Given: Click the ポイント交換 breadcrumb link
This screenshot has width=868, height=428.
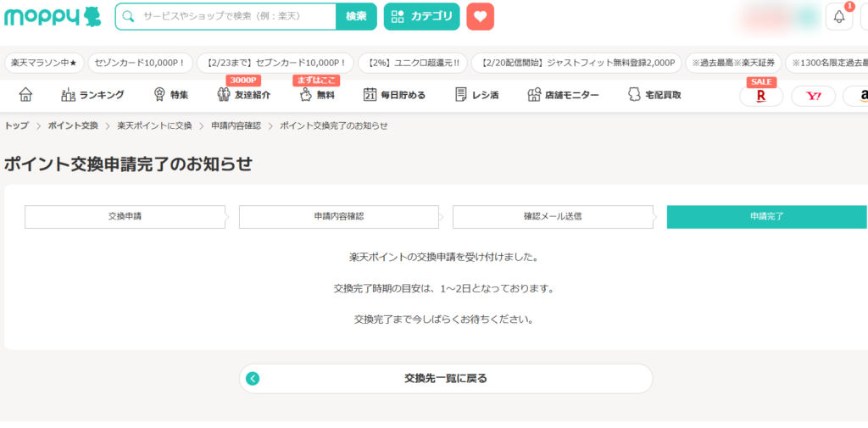Looking at the screenshot, I should (x=73, y=125).
